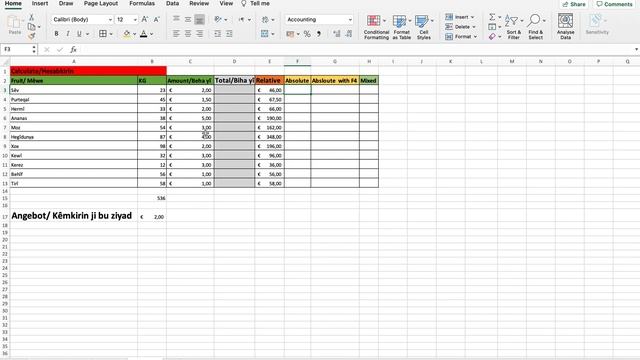This screenshot has width=640, height=360.
Task: Open the View ribbon tab
Action: 226,4
